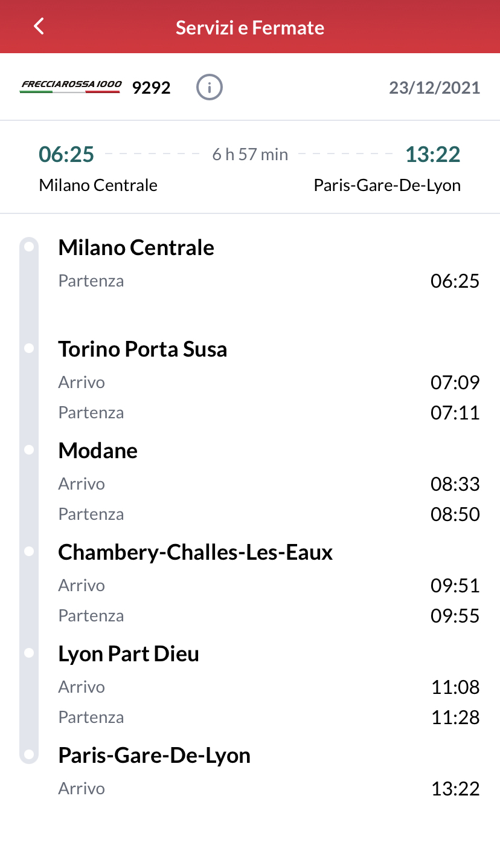Tap the Modane timeline dot
This screenshot has height=868, width=500.
pos(28,450)
